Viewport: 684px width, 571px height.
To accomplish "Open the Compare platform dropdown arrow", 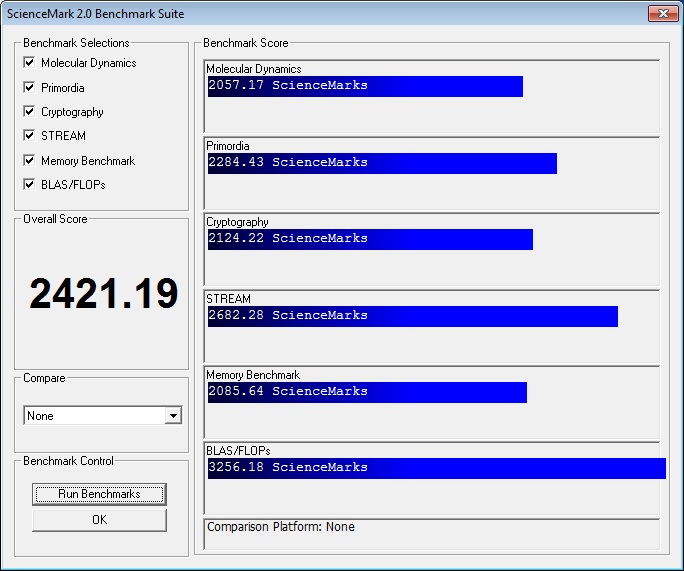I will point(173,415).
